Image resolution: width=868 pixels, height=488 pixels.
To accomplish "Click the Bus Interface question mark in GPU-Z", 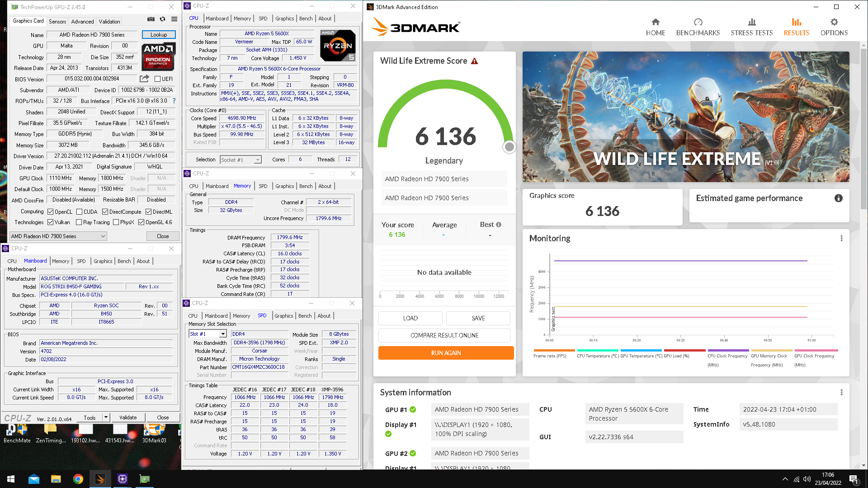I will pos(174,101).
